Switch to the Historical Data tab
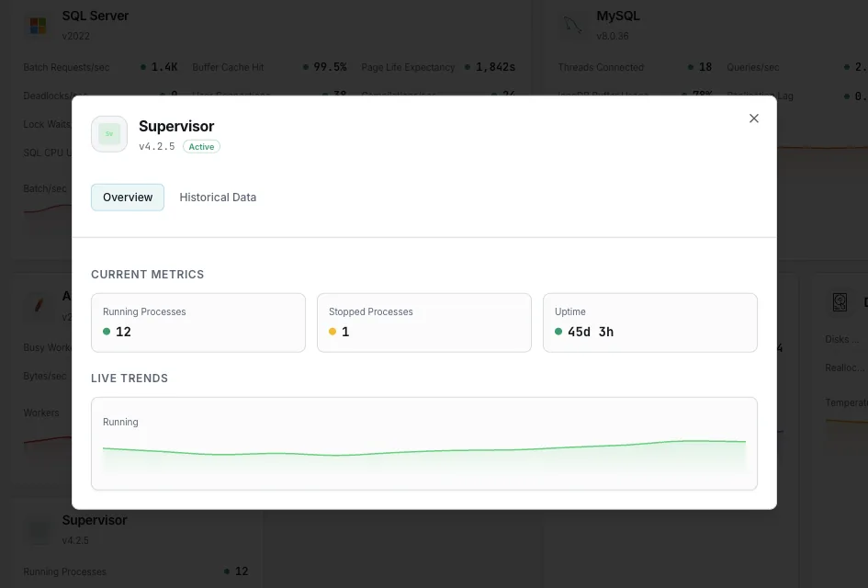This screenshot has width=868, height=588. (218, 198)
